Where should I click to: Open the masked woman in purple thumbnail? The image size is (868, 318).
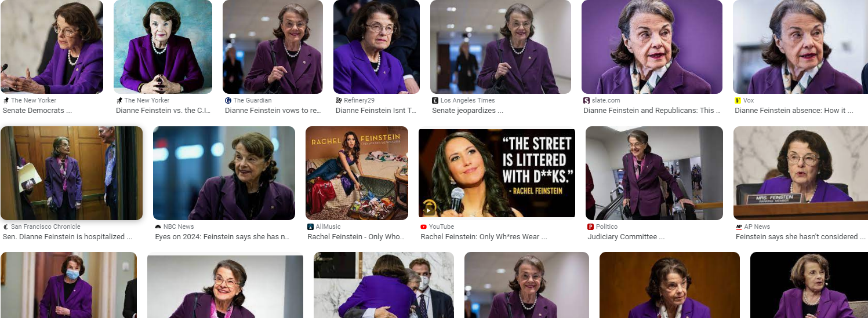68,285
